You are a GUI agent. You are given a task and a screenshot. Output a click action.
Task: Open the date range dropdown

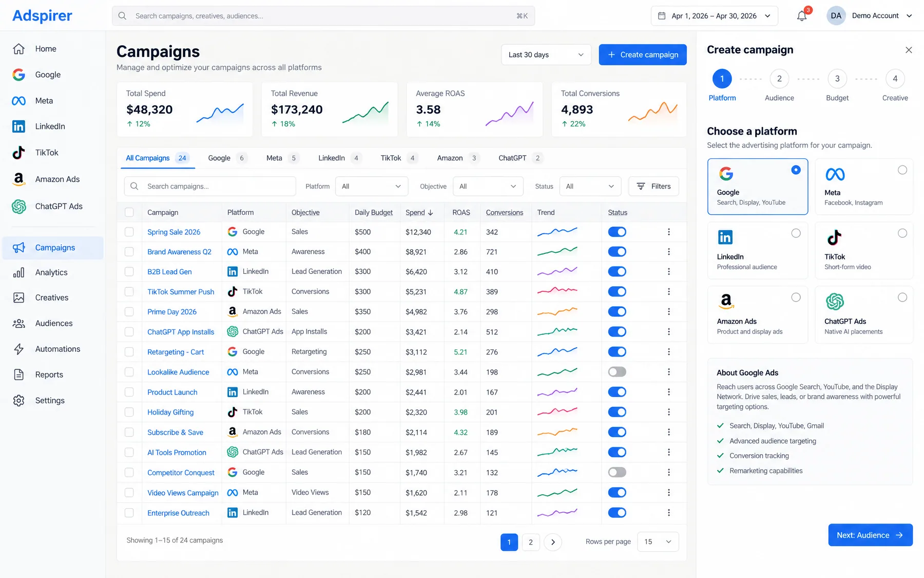(715, 16)
